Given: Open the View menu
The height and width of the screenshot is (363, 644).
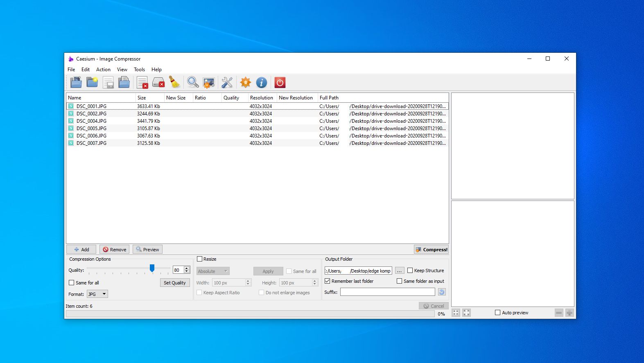Looking at the screenshot, I should click(122, 70).
